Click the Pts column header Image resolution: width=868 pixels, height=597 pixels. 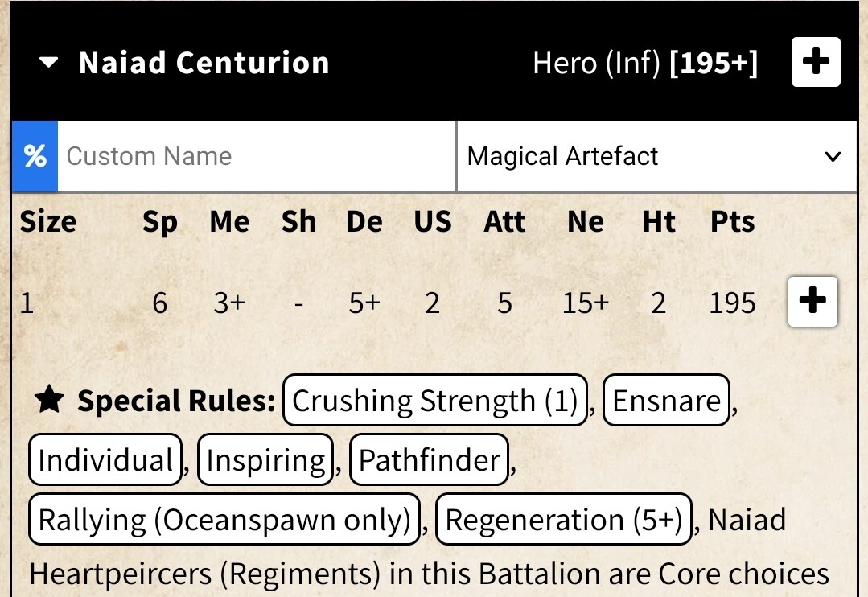click(732, 222)
